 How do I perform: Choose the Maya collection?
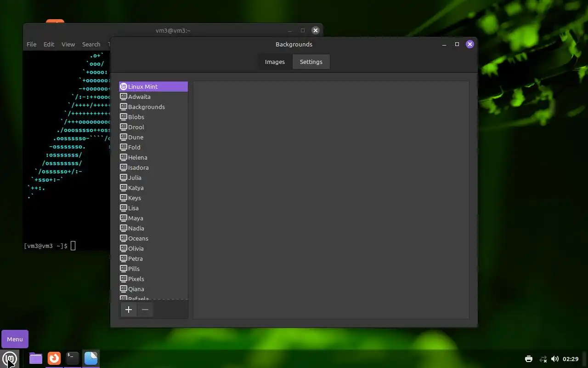pyautogui.click(x=153, y=218)
